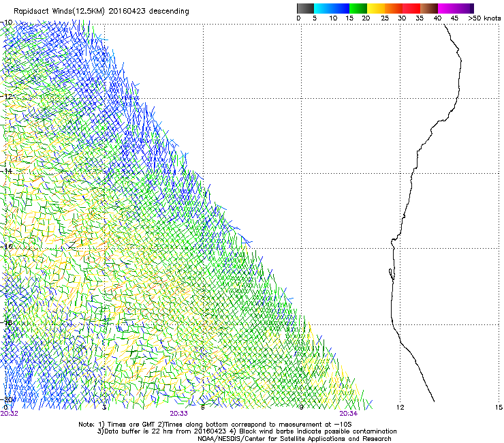Click the '-18' latitude axis label
Image resolution: width=504 pixels, height=443 pixels.
7,322
